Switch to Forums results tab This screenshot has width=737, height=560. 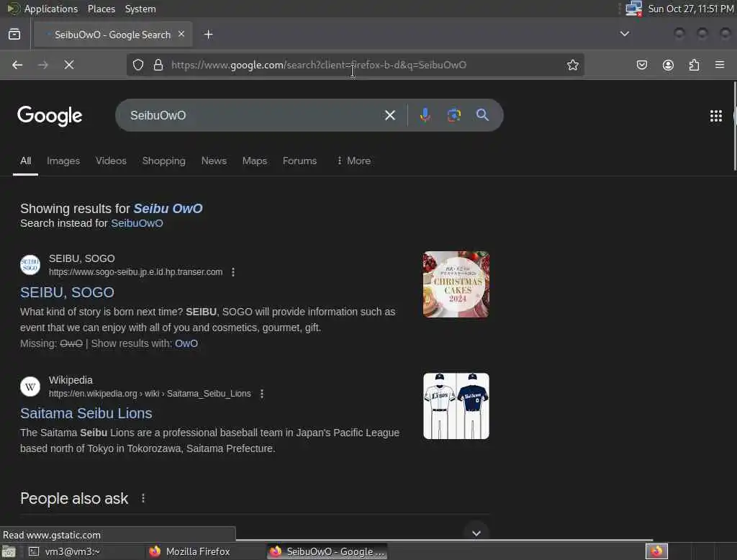tap(299, 161)
